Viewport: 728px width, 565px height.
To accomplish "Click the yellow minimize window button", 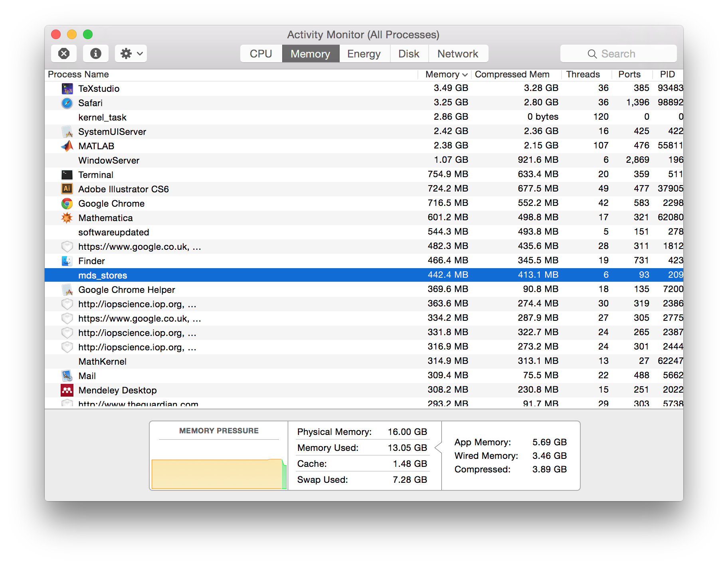I will pyautogui.click(x=72, y=34).
